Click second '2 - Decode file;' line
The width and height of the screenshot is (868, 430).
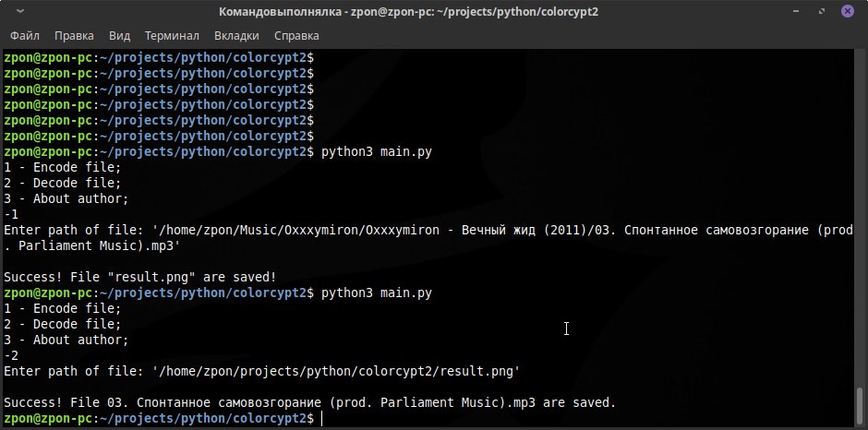[63, 324]
